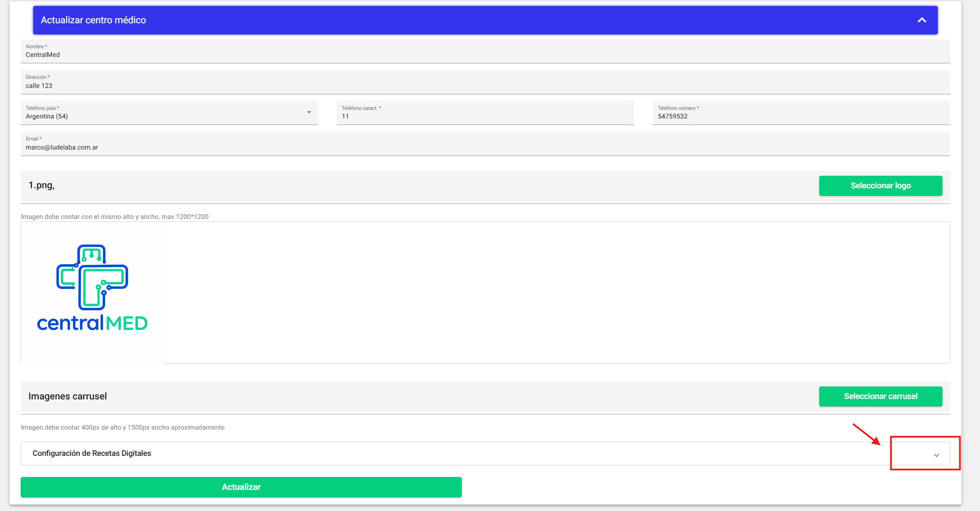Focus the Nombre field containing CentralMed
This screenshot has width=980, height=511.
(x=485, y=51)
